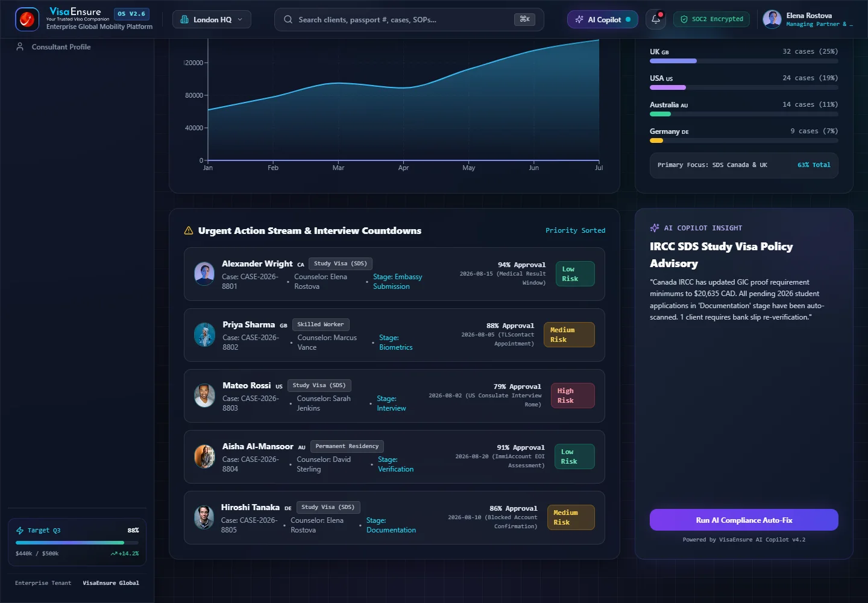Click Priya Sharma's "Medium Risk" badge

pyautogui.click(x=569, y=335)
